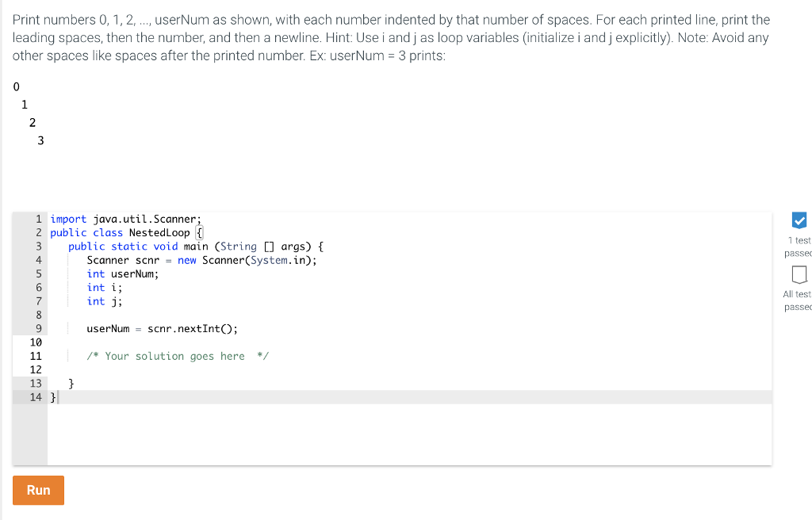Select the import java.util.Scanner statement

(x=124, y=219)
